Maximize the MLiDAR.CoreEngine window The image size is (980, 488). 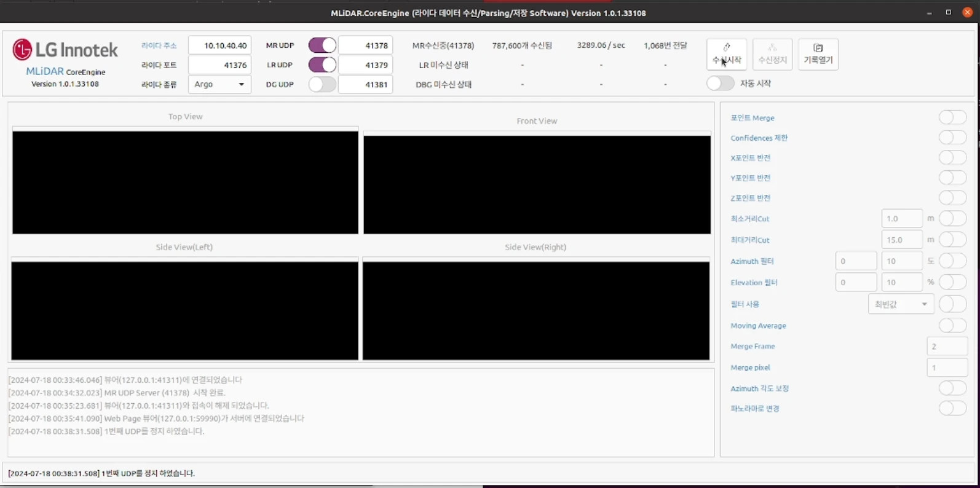[948, 12]
